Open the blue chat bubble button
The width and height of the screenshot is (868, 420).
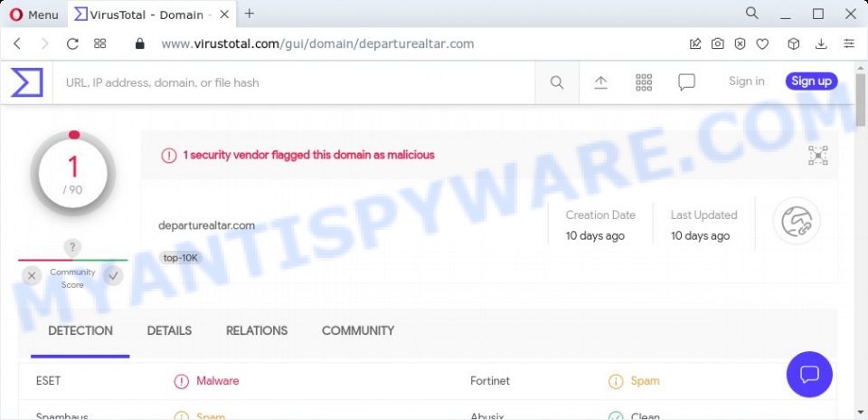click(809, 374)
